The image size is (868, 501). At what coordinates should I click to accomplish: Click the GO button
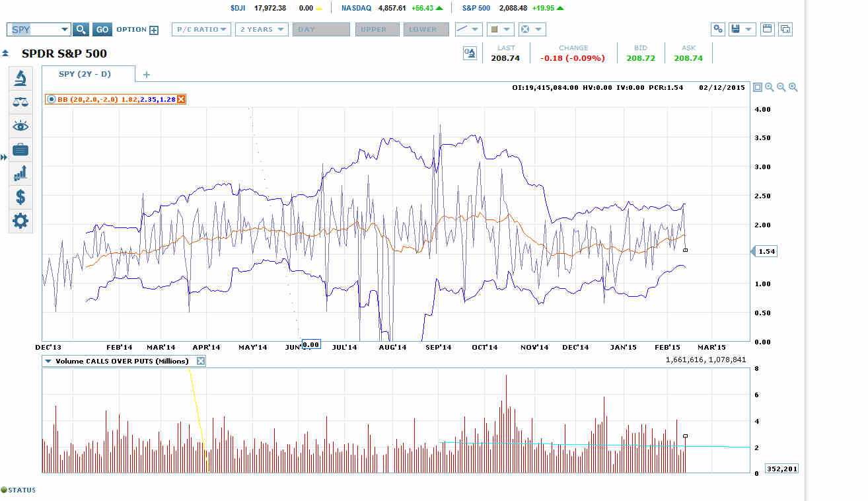[102, 30]
